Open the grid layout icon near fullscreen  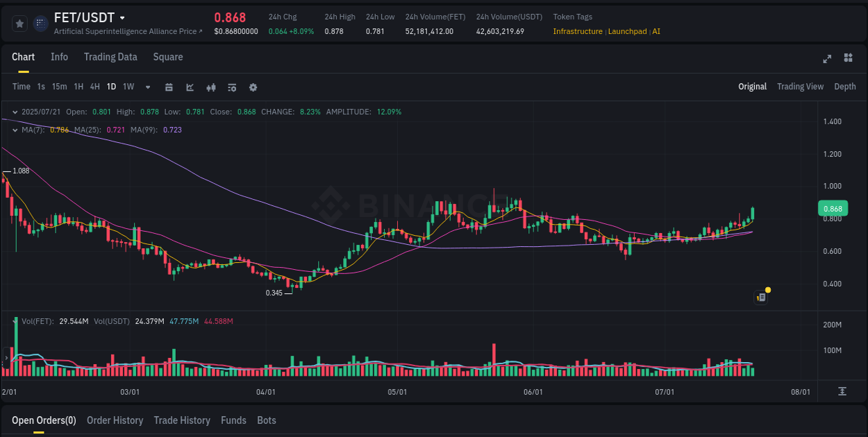847,59
